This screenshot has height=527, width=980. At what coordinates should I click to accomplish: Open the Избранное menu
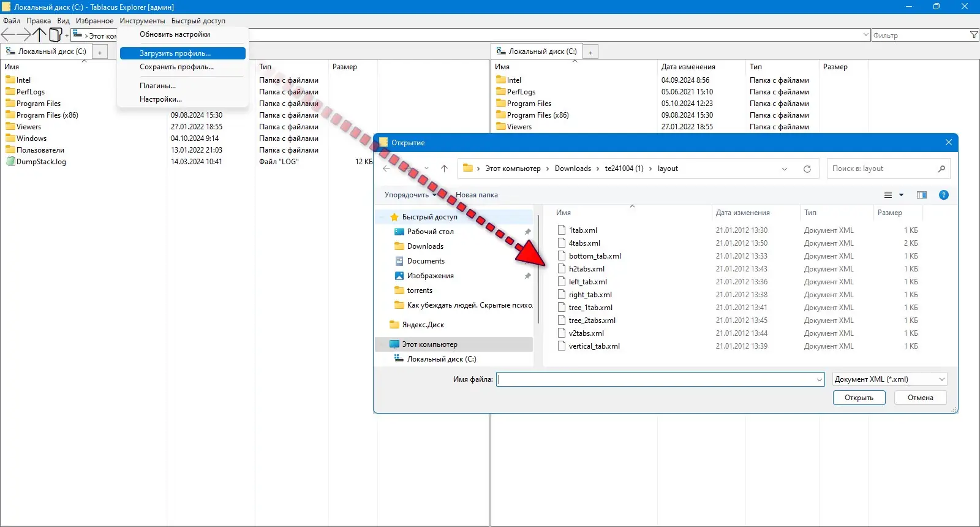[x=94, y=21]
